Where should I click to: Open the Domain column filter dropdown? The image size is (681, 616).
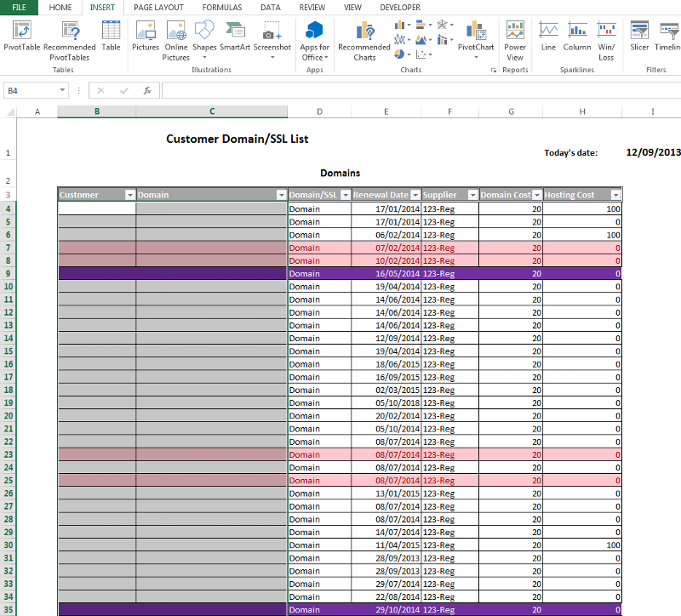(x=281, y=196)
